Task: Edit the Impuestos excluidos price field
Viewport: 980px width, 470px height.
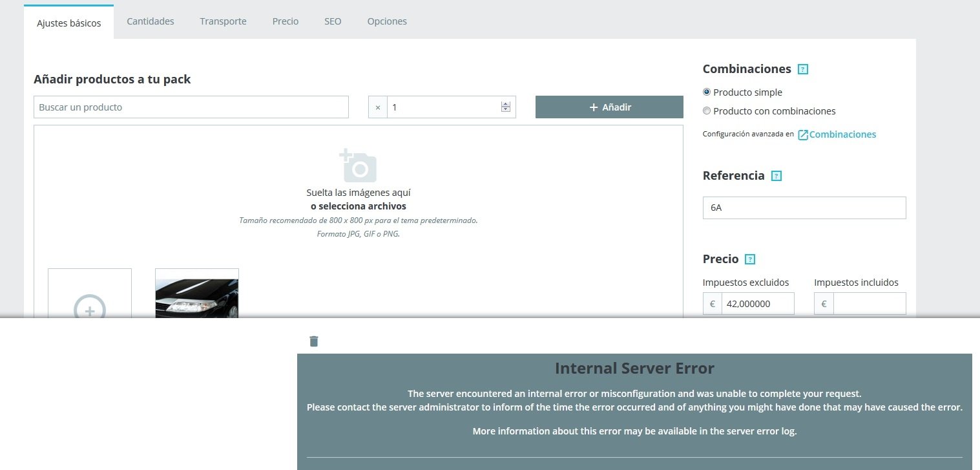Action: 758,304
